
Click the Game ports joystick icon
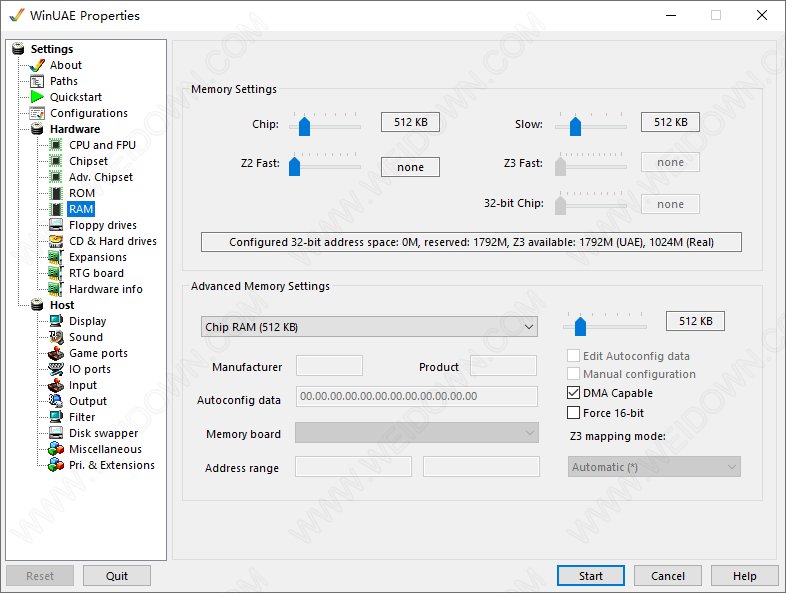[56, 353]
